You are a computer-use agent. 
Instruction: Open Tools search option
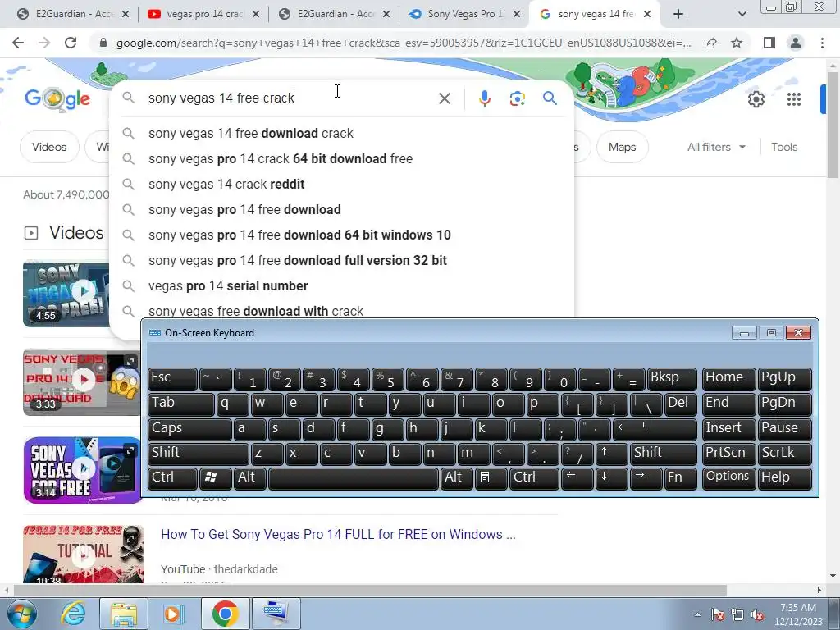point(784,147)
